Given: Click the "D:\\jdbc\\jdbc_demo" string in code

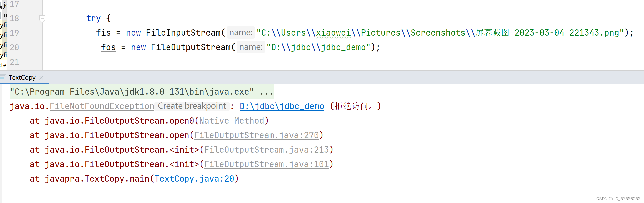Looking at the screenshot, I should point(318,47).
